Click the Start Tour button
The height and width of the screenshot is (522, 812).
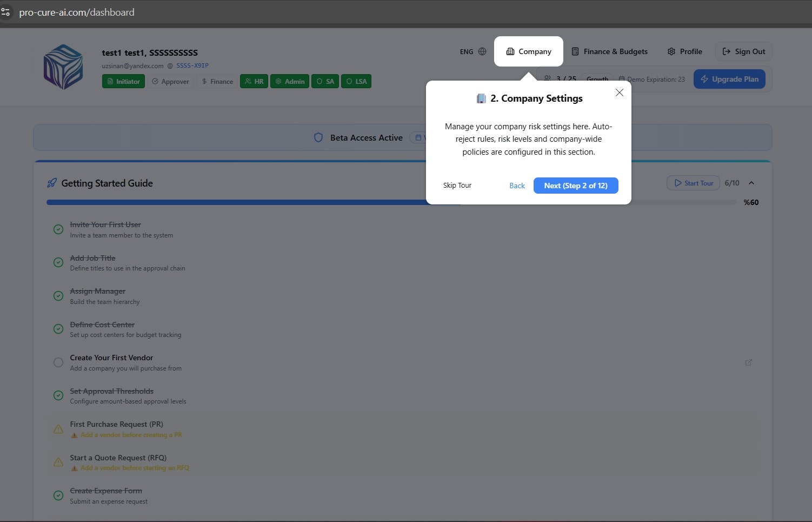coord(693,183)
